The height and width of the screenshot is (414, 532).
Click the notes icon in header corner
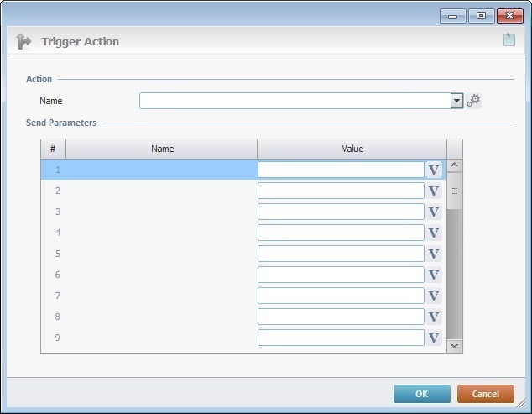click(x=509, y=40)
